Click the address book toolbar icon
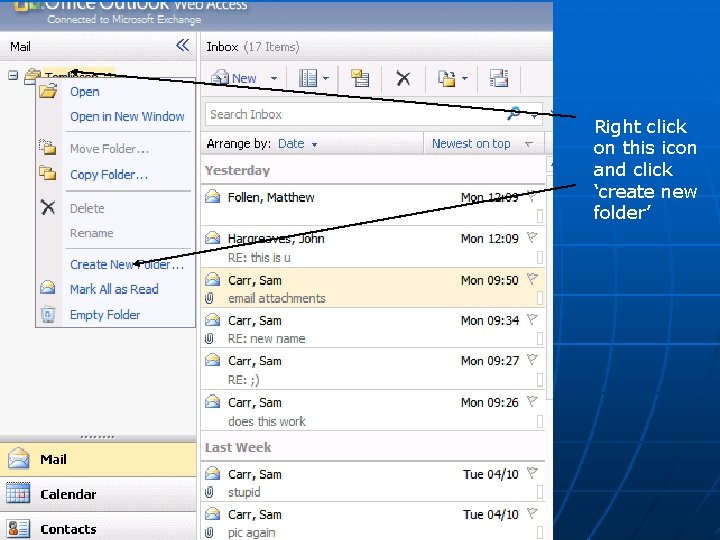The height and width of the screenshot is (540, 720). [x=499, y=78]
